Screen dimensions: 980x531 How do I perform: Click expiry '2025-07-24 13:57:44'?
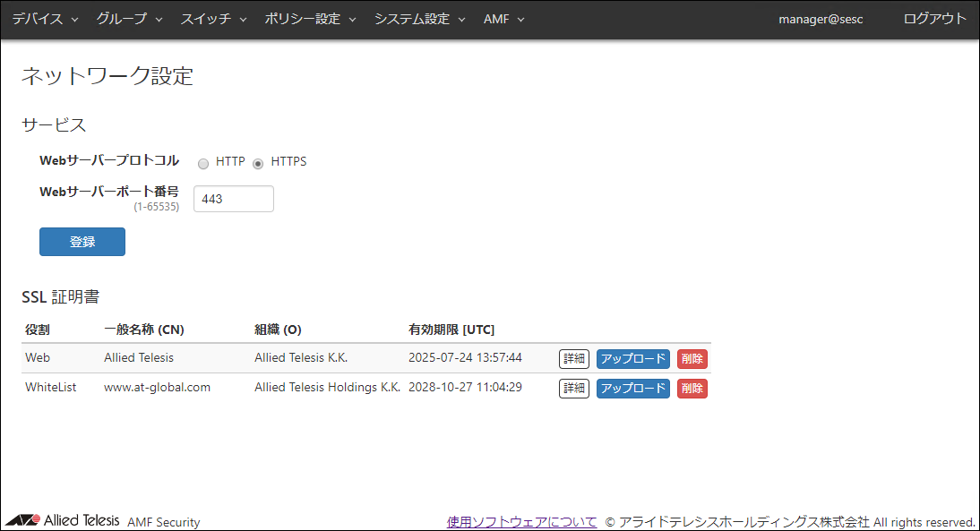465,357
